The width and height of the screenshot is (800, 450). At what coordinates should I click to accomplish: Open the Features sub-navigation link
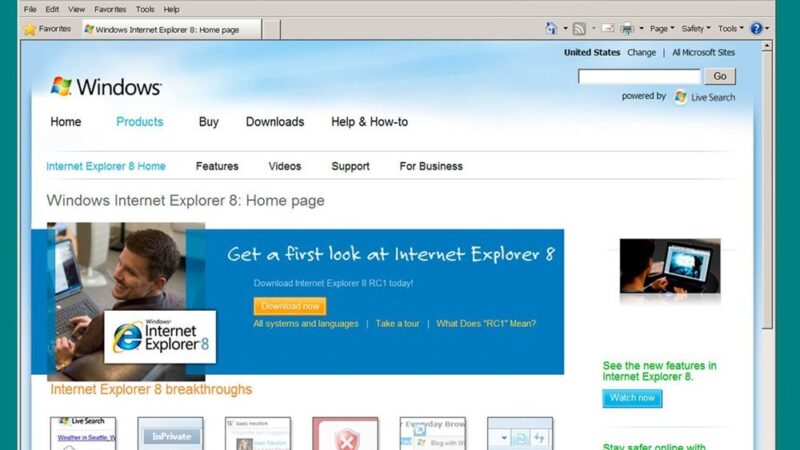coord(217,166)
